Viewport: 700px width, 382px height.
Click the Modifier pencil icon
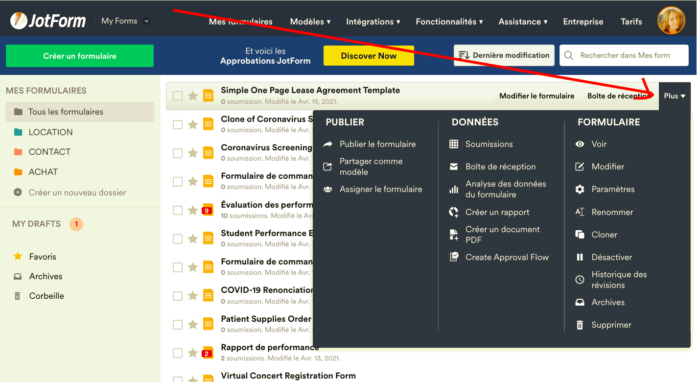coord(579,166)
